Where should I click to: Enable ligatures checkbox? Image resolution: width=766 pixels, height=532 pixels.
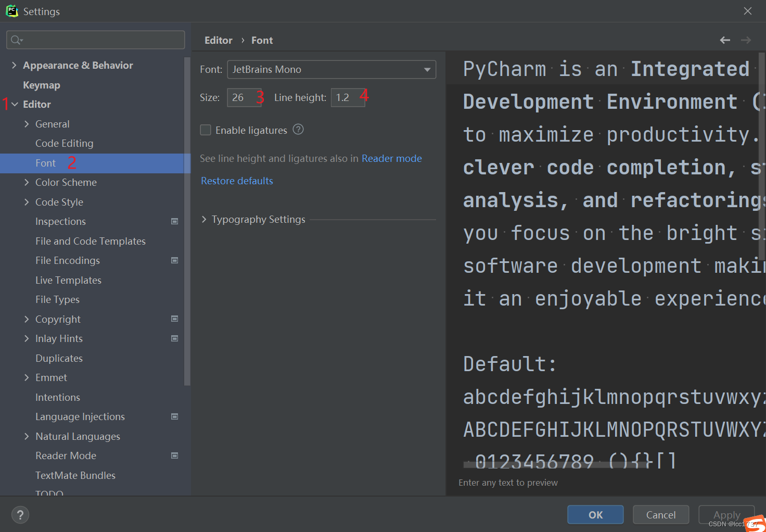coord(206,130)
